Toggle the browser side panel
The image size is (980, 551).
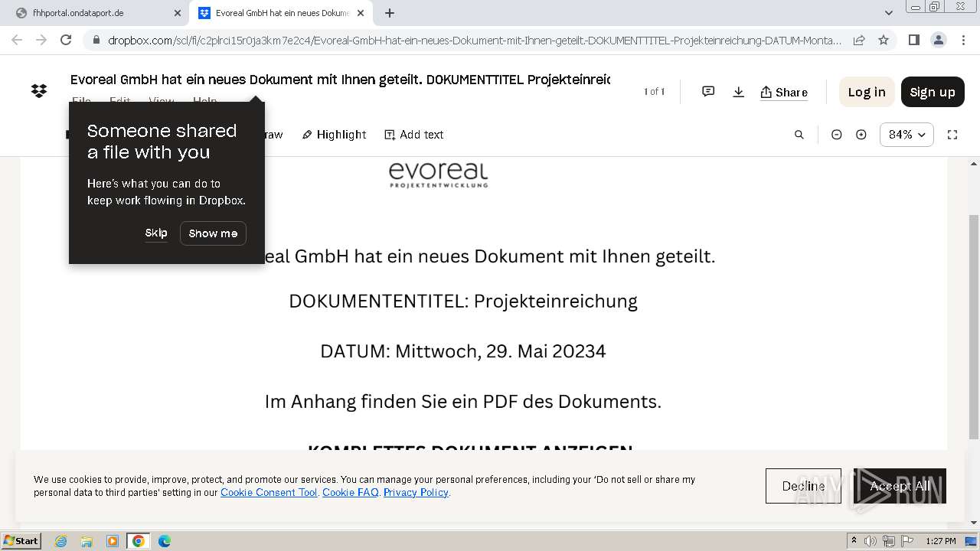[913, 40]
